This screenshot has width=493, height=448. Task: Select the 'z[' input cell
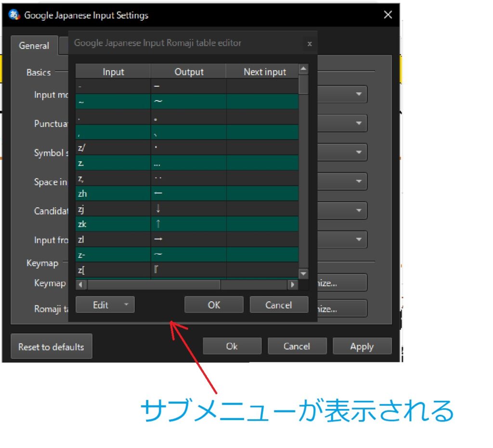coord(113,270)
